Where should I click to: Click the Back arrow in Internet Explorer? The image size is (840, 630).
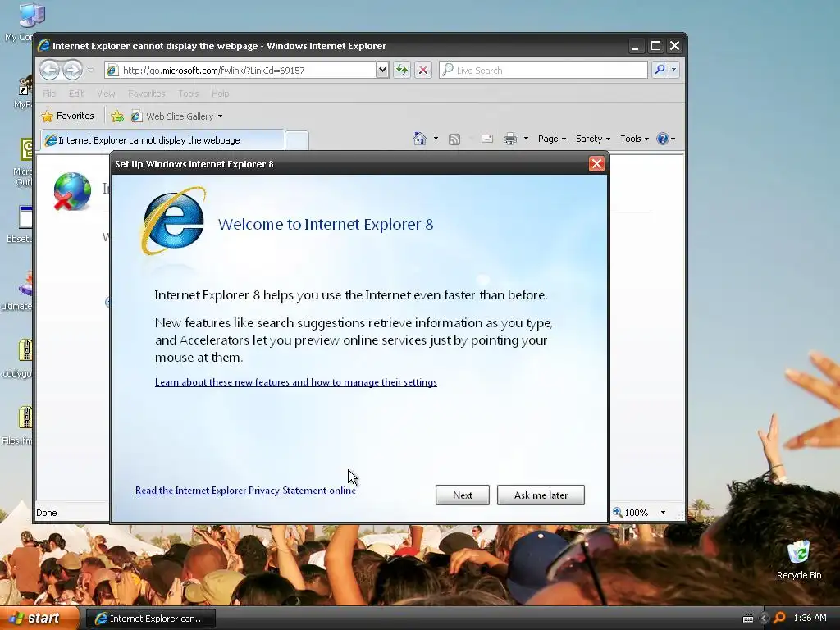[49, 70]
